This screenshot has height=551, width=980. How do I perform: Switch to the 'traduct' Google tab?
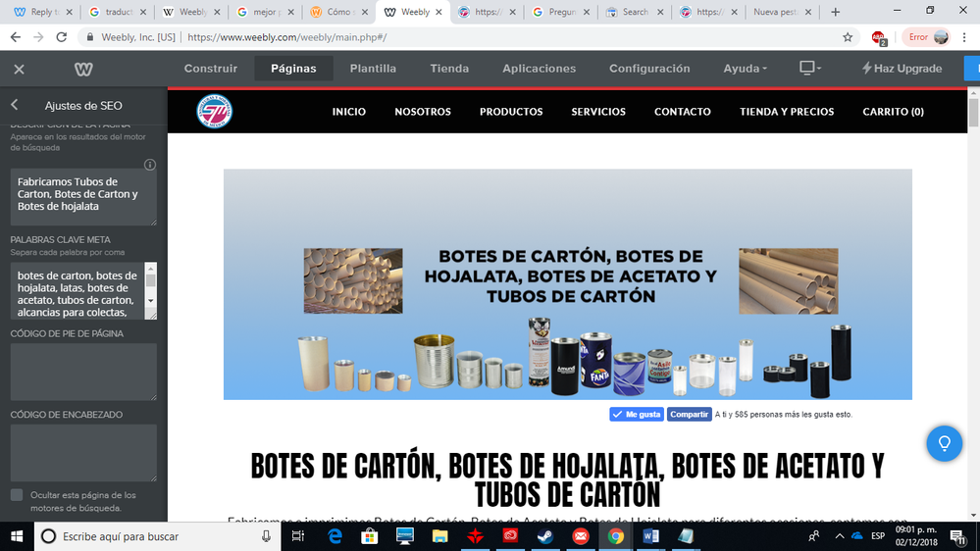point(118,12)
